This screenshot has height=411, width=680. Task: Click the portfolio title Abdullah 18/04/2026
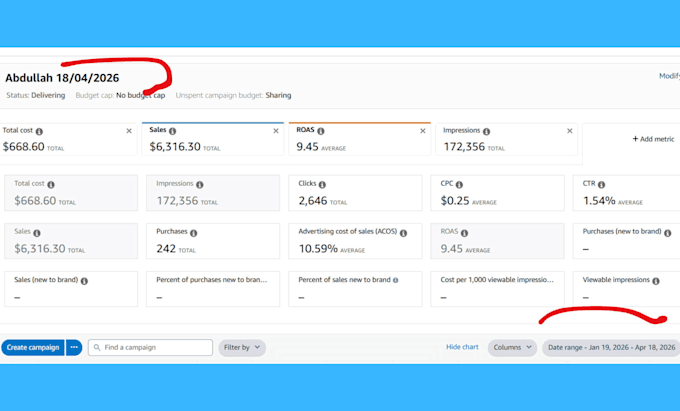click(62, 78)
